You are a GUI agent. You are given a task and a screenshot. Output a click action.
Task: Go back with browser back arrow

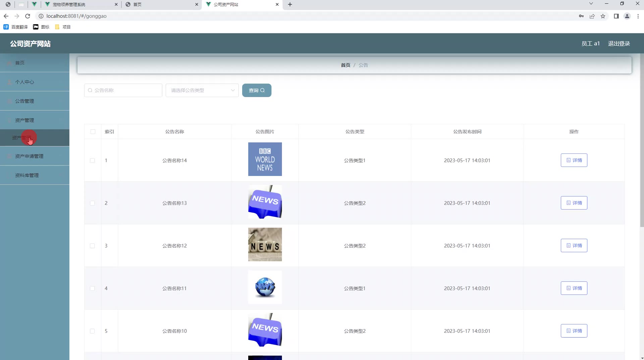point(6,16)
